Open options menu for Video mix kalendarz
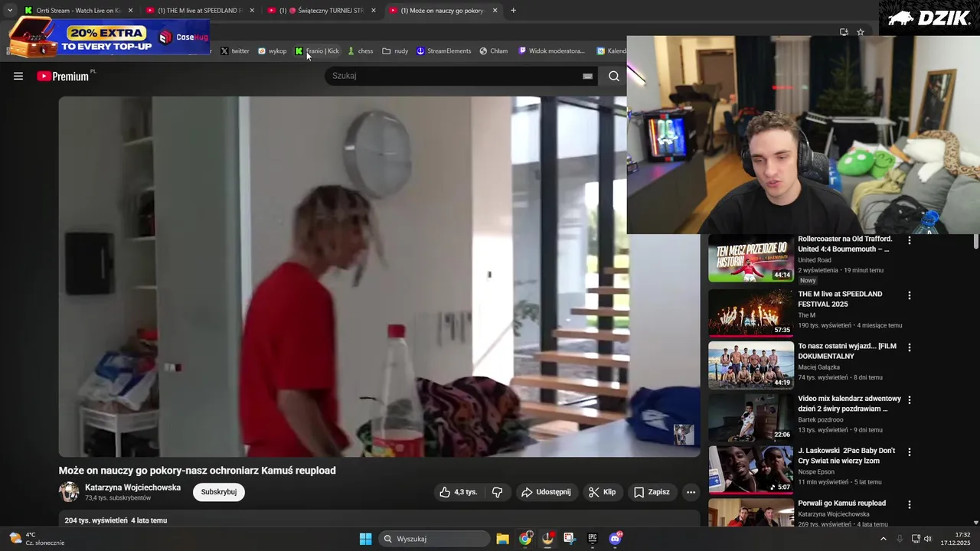 [910, 400]
